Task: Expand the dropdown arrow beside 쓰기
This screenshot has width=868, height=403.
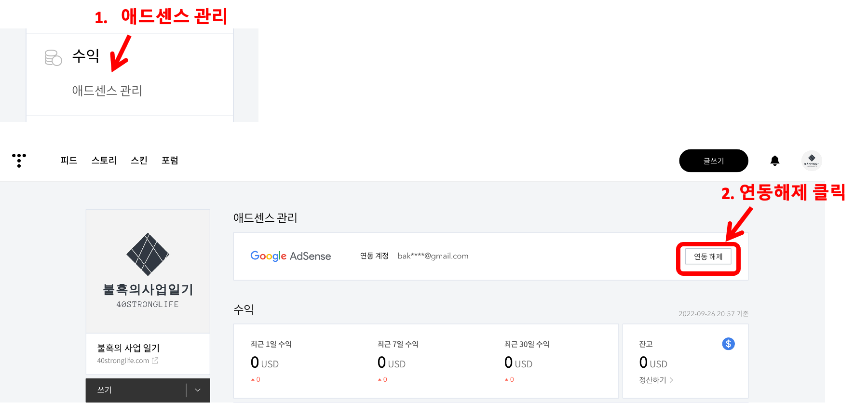Action: click(198, 390)
